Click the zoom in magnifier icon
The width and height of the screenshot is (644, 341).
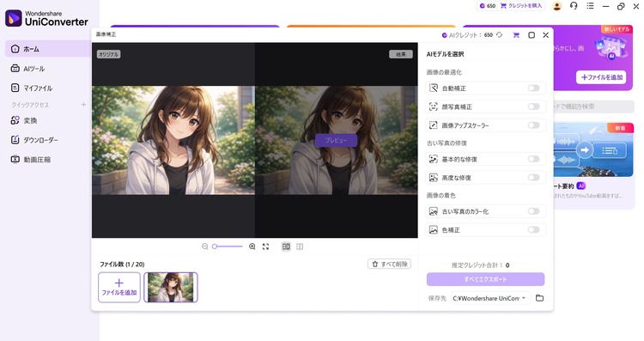[x=252, y=247]
